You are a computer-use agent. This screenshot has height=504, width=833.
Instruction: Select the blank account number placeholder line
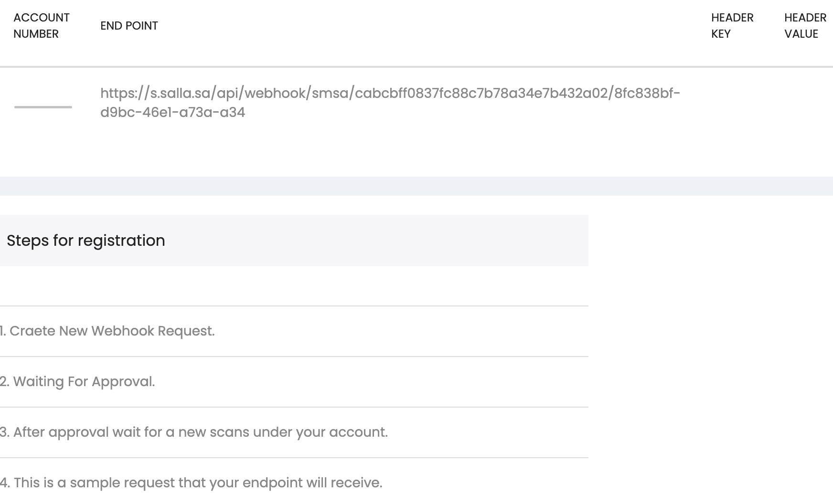click(x=43, y=107)
